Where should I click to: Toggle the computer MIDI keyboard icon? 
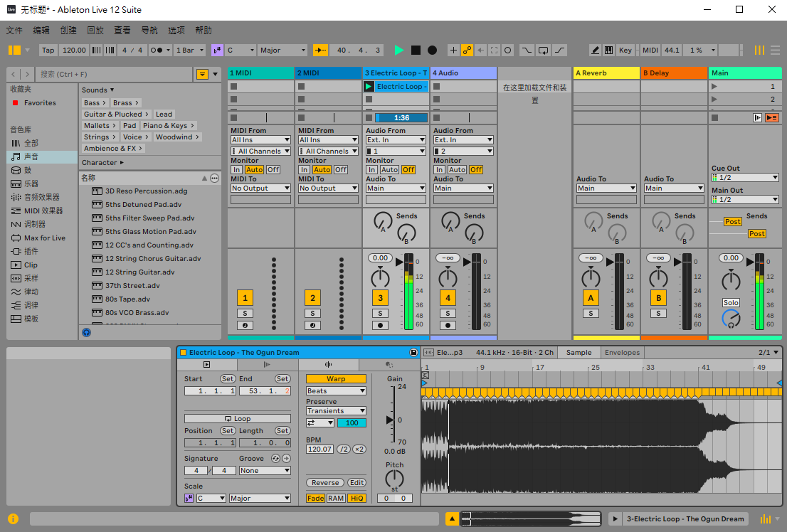pyautogui.click(x=608, y=50)
